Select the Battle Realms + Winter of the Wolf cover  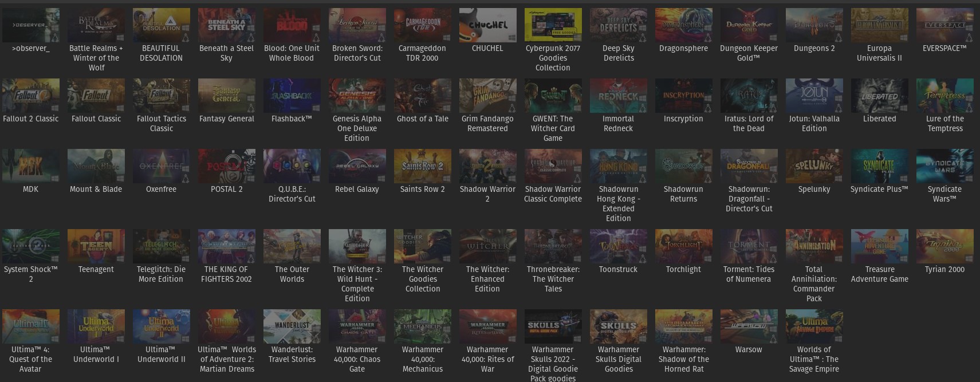click(96, 25)
